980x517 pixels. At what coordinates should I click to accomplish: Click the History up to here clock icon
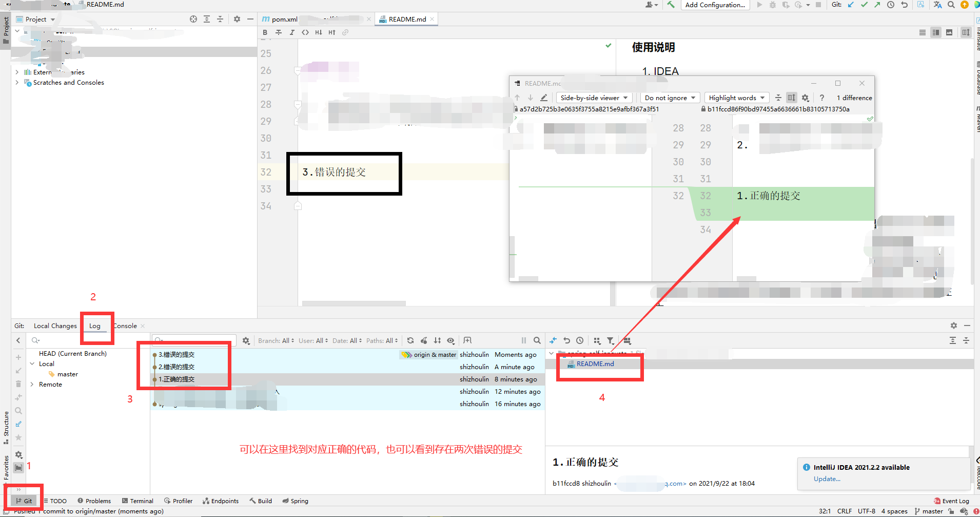tap(580, 340)
